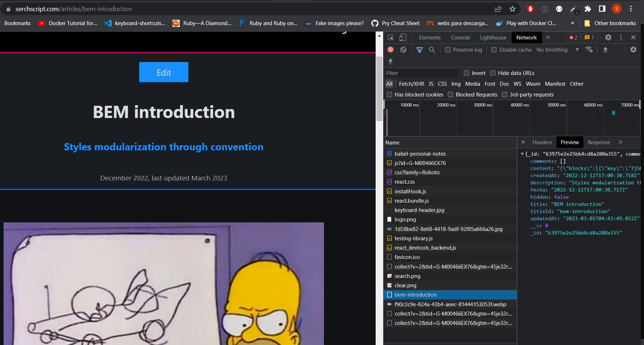Clear the network log
Image resolution: width=644 pixels, height=345 pixels.
click(x=403, y=50)
